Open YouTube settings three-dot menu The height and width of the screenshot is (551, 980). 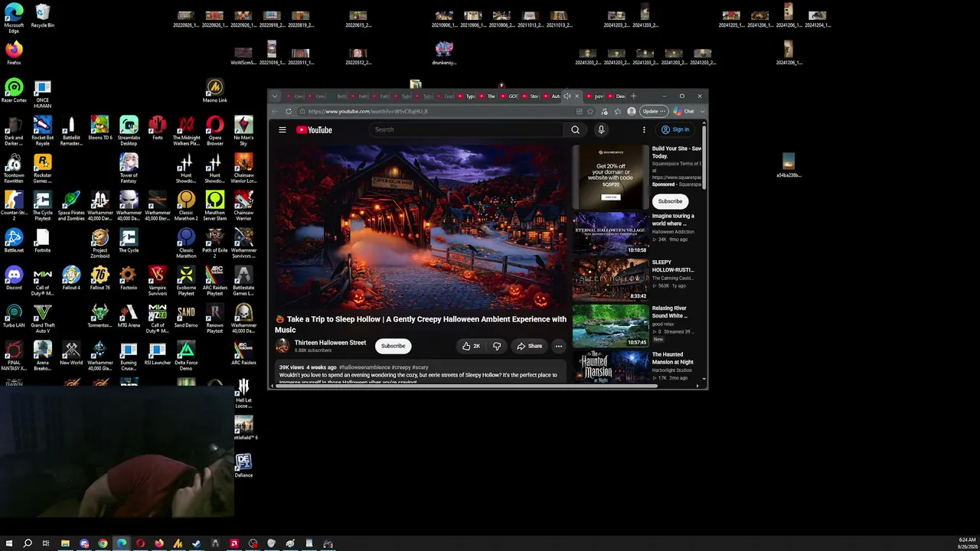click(644, 130)
